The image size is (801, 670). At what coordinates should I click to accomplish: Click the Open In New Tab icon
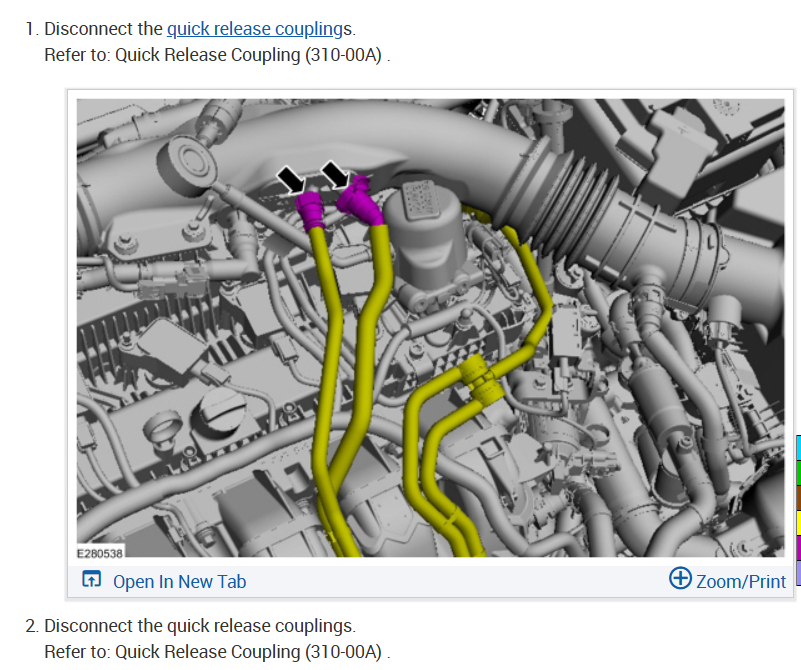coord(91,579)
